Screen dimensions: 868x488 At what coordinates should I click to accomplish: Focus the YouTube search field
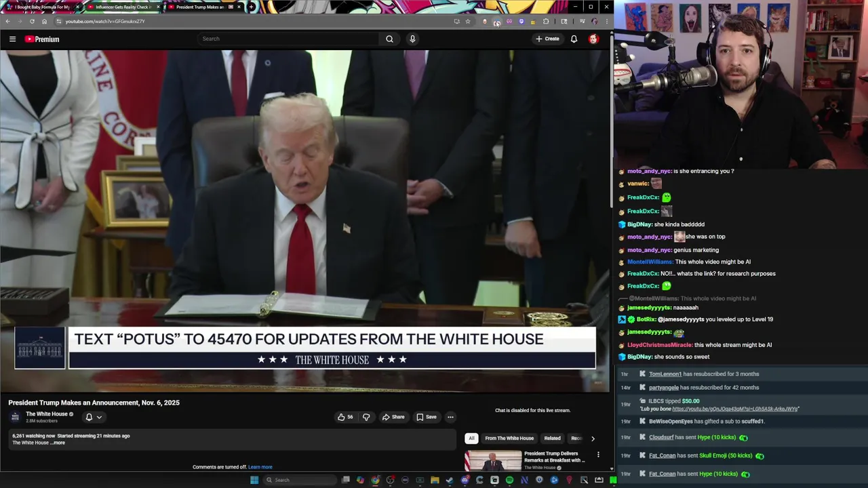click(288, 39)
